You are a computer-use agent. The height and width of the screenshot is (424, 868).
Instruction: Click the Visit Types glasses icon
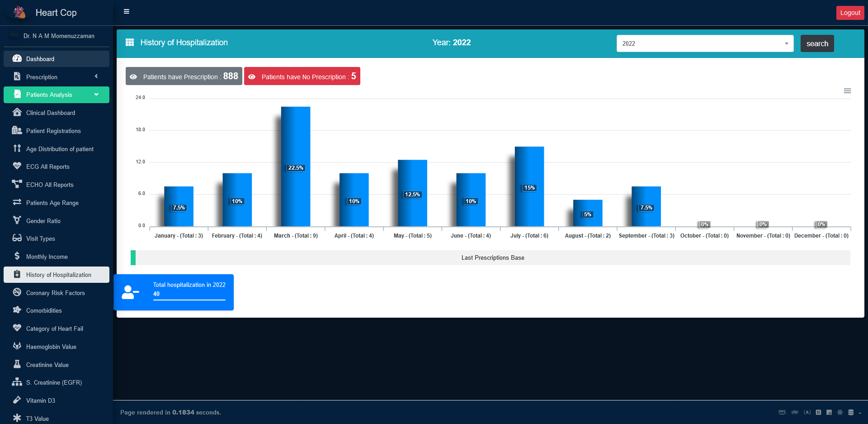tap(17, 238)
